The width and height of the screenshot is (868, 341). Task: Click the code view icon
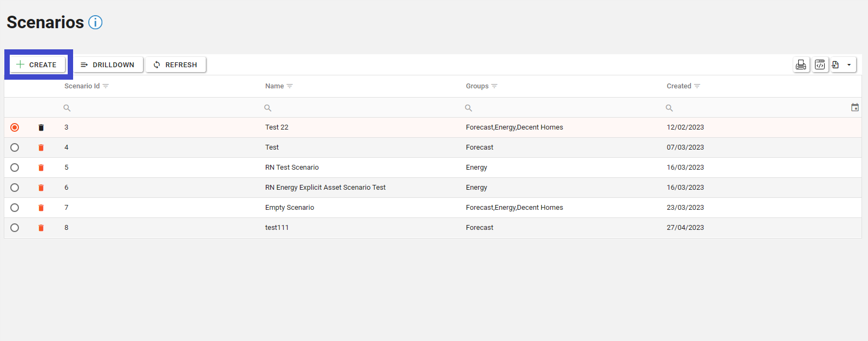[820, 65]
